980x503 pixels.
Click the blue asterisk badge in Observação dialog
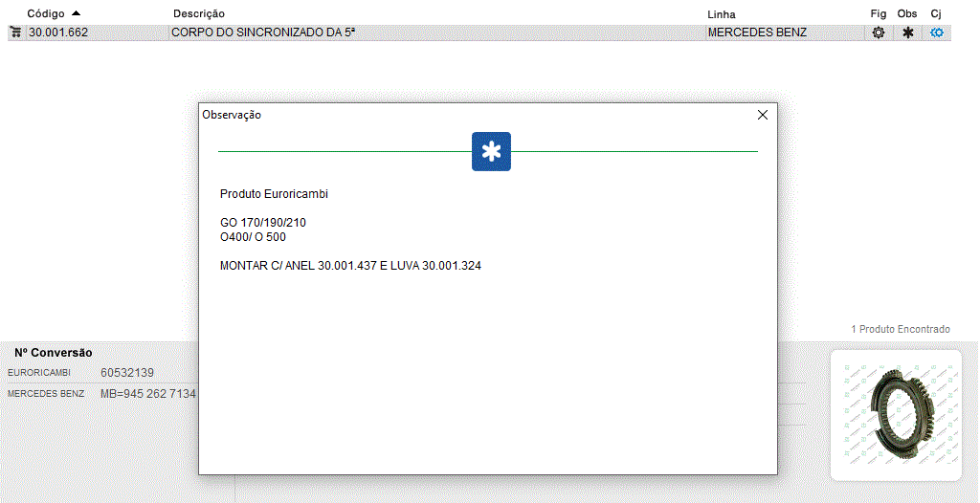click(x=491, y=152)
